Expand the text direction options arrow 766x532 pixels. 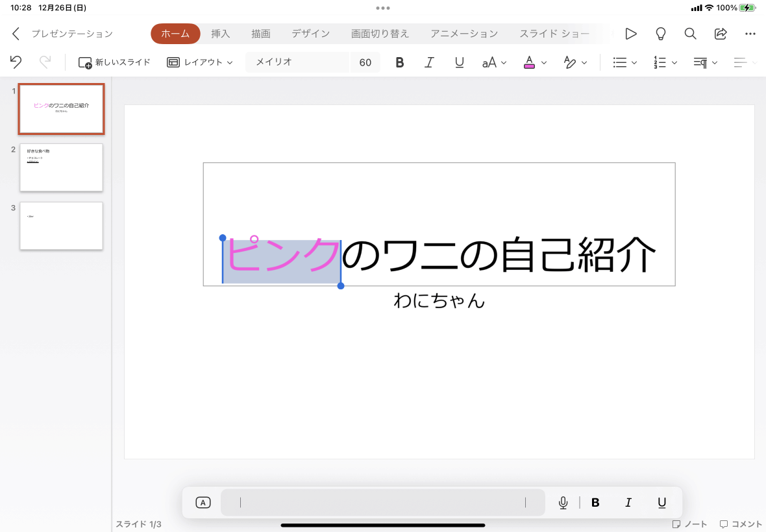point(714,63)
